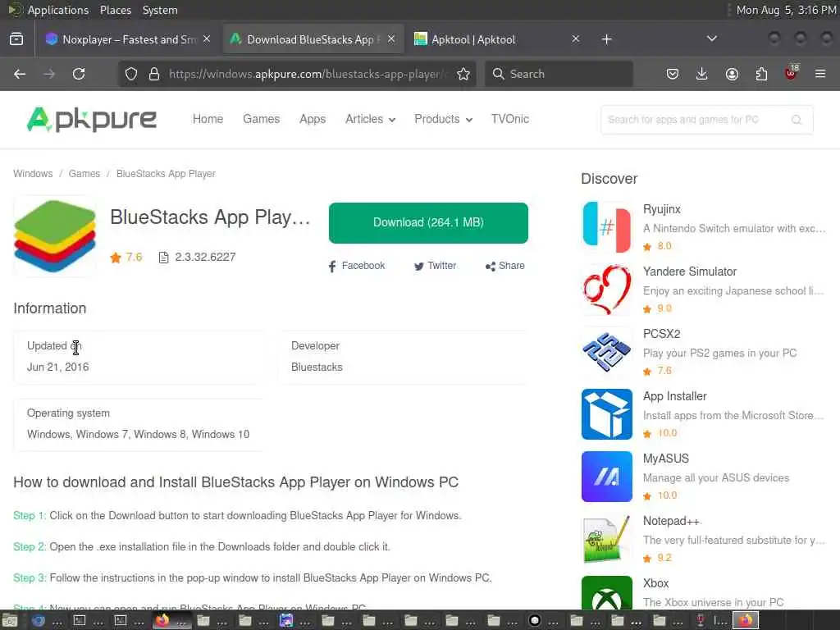The image size is (840, 630).
Task: Share on Twitter
Action: 435,266
